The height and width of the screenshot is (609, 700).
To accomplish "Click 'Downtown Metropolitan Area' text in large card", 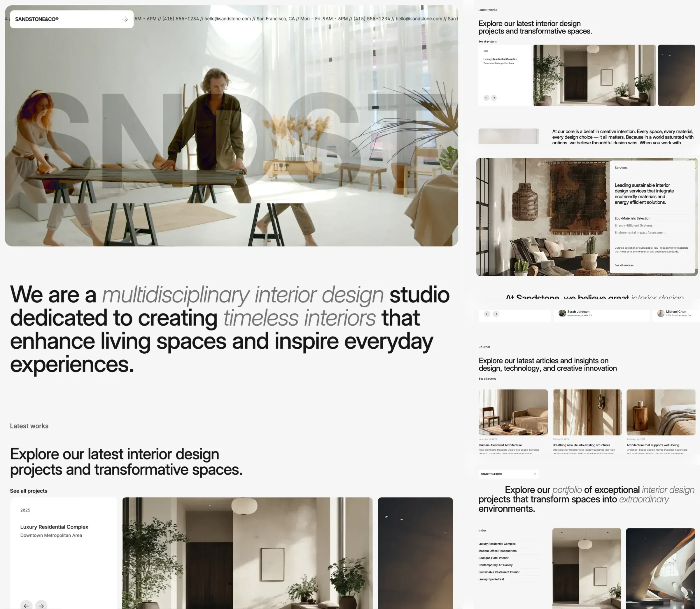I will 51,535.
